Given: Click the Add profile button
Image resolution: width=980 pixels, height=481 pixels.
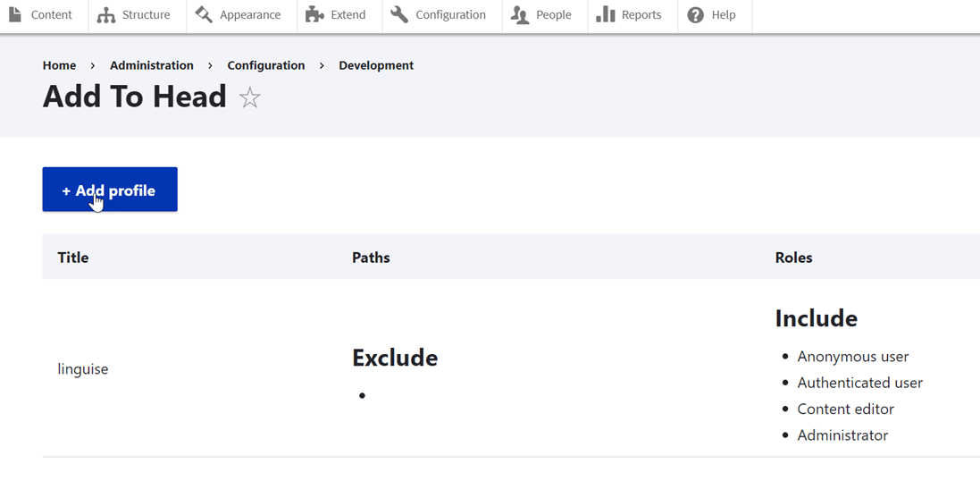Looking at the screenshot, I should [110, 190].
